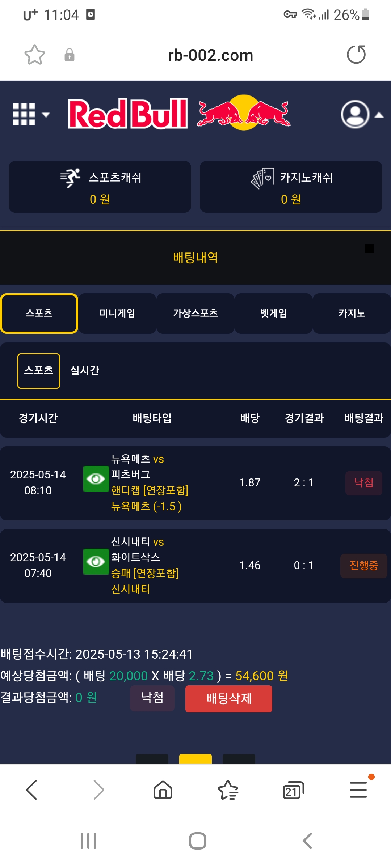Go back with browser back arrow
Viewport: 391px width, 868px height.
32,790
